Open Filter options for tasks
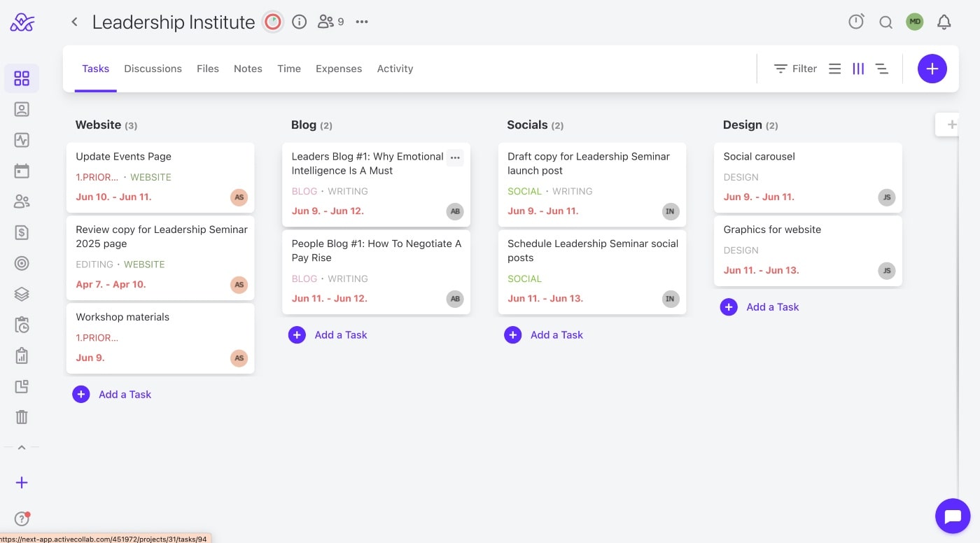This screenshot has height=543, width=980. [795, 69]
